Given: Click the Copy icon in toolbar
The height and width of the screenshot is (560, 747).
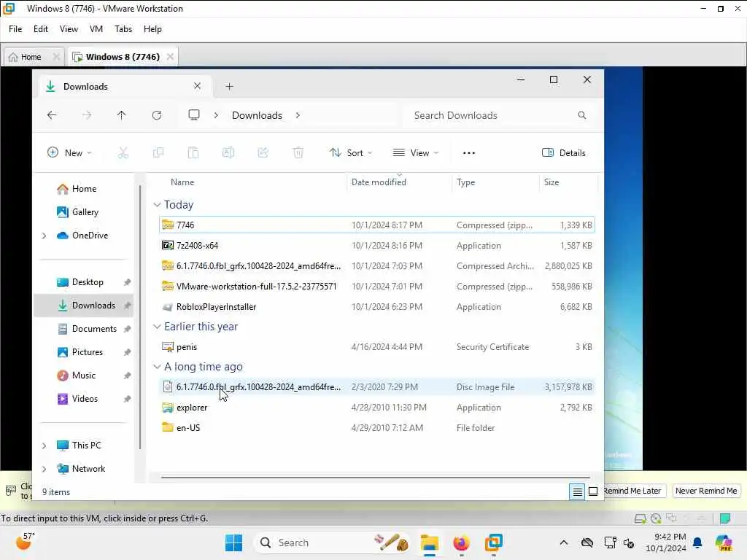Looking at the screenshot, I should point(158,153).
